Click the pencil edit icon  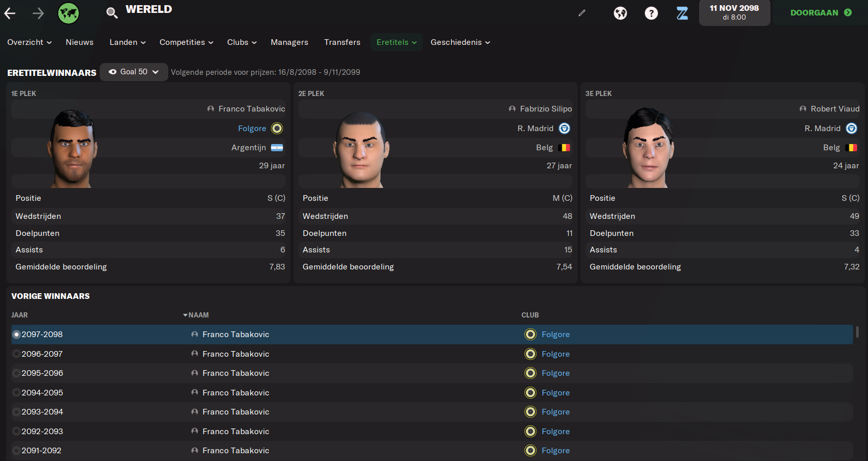(x=582, y=13)
